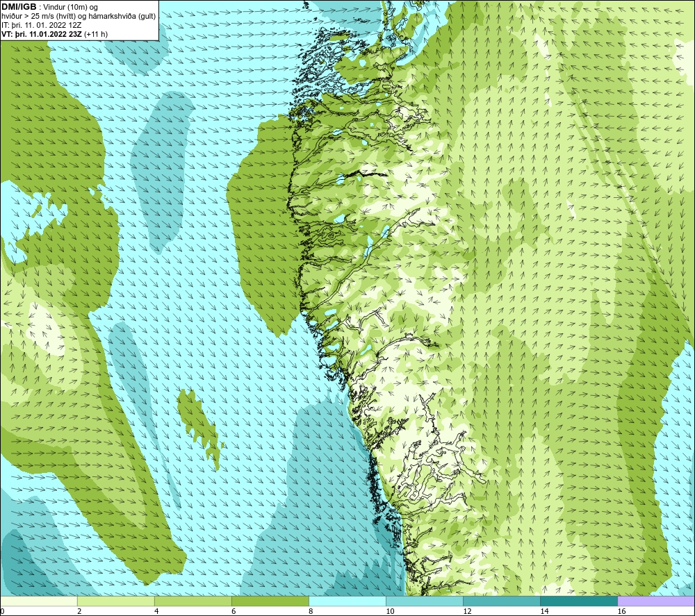
Task: Click the 4–6 m/s green swatch
Action: tap(193, 601)
